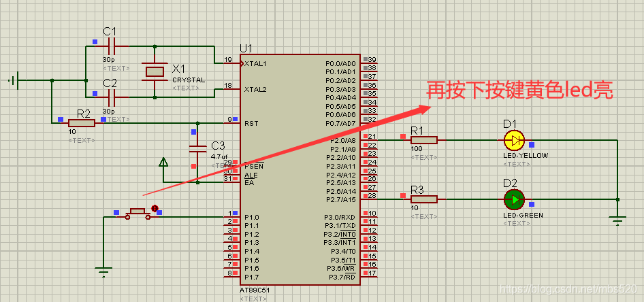Select the D1 yellow LED symbol

(x=514, y=140)
